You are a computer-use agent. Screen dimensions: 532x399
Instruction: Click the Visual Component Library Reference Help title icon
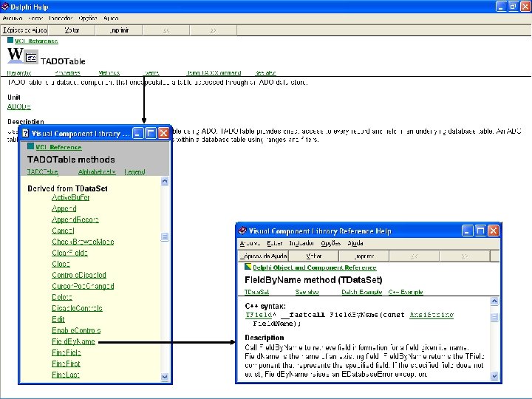pos(242,231)
